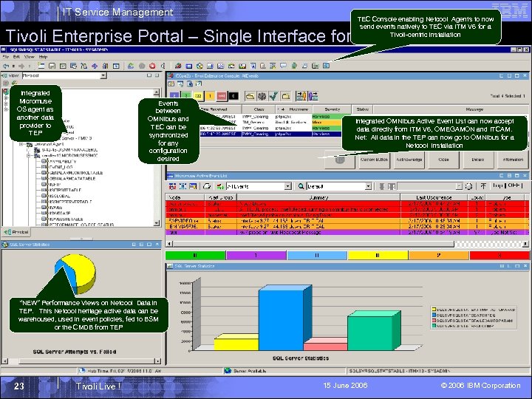Click the yellow severity summary bar
This screenshot has width=532, height=399.
(378, 255)
